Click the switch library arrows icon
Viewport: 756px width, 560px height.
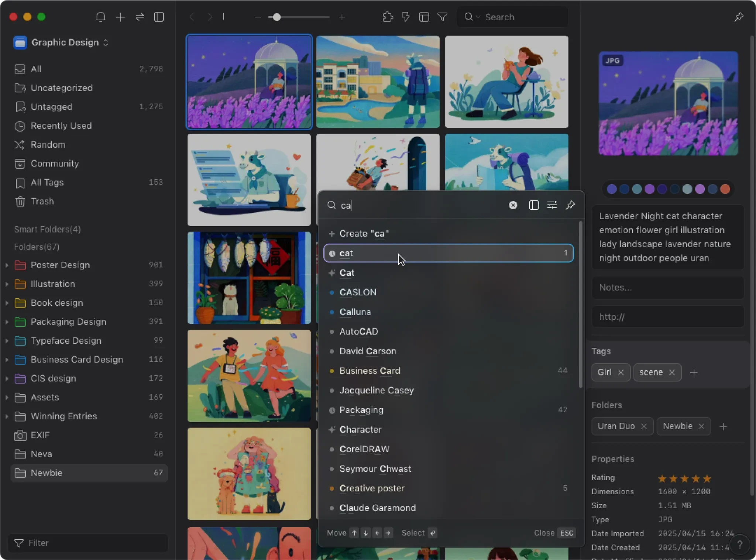(x=140, y=17)
